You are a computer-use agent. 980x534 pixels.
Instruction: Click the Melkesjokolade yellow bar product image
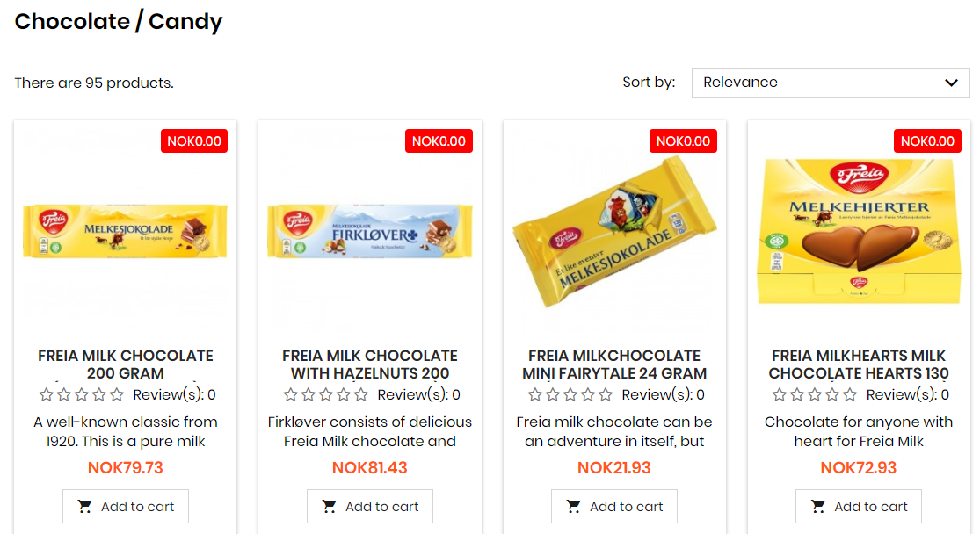click(126, 230)
